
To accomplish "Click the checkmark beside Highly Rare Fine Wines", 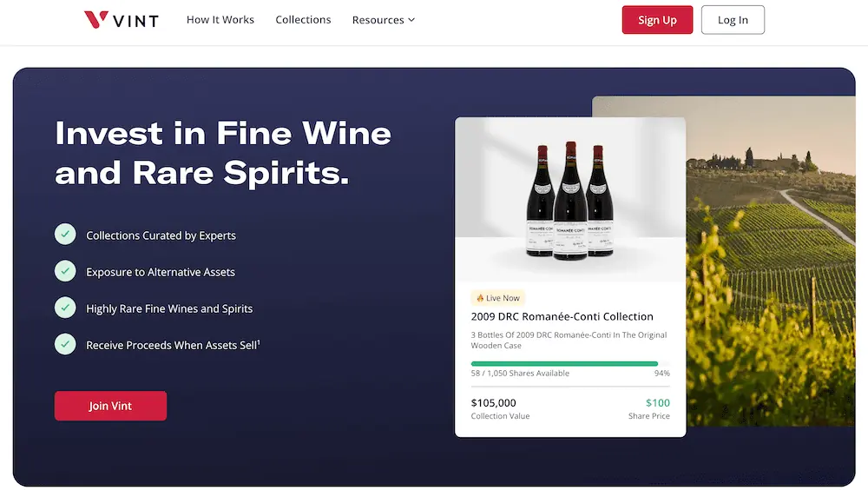I will [x=65, y=308].
